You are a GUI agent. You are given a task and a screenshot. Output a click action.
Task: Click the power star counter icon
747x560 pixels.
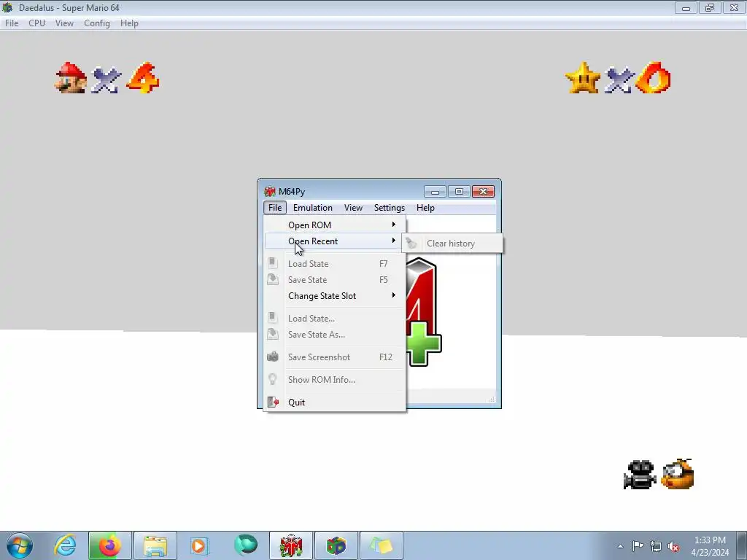[583, 77]
